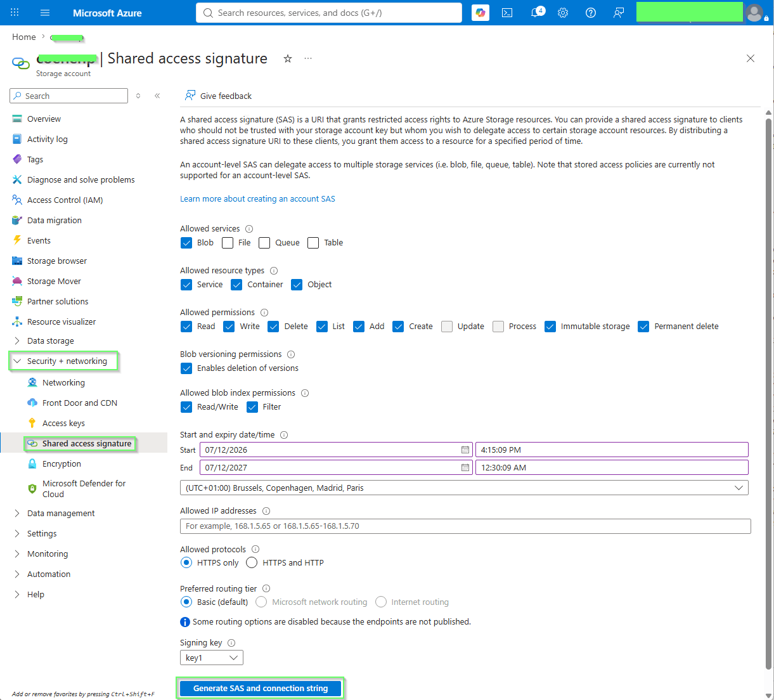The image size is (774, 700).
Task: Open the header feedback icon
Action: pos(619,13)
